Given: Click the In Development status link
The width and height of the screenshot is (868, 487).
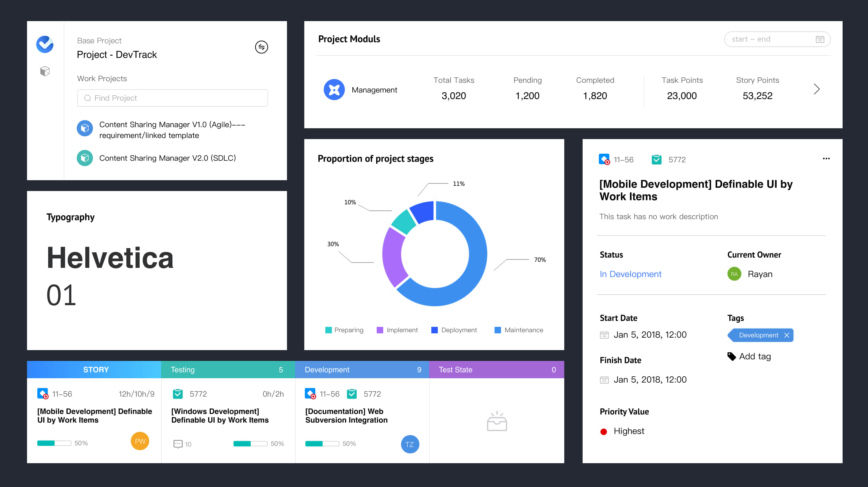Looking at the screenshot, I should [x=630, y=274].
